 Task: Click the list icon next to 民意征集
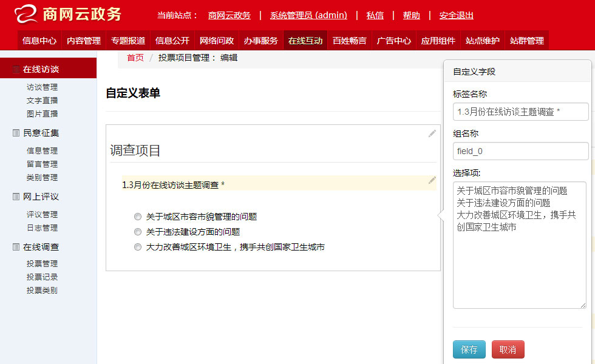point(16,133)
